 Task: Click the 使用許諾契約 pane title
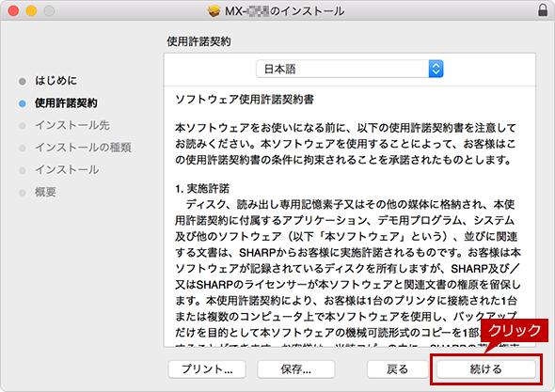198,41
